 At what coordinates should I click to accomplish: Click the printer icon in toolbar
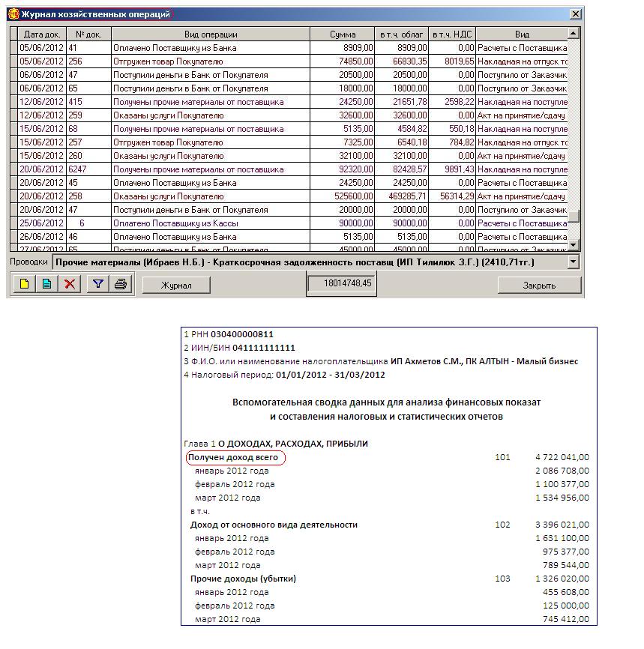(x=121, y=284)
